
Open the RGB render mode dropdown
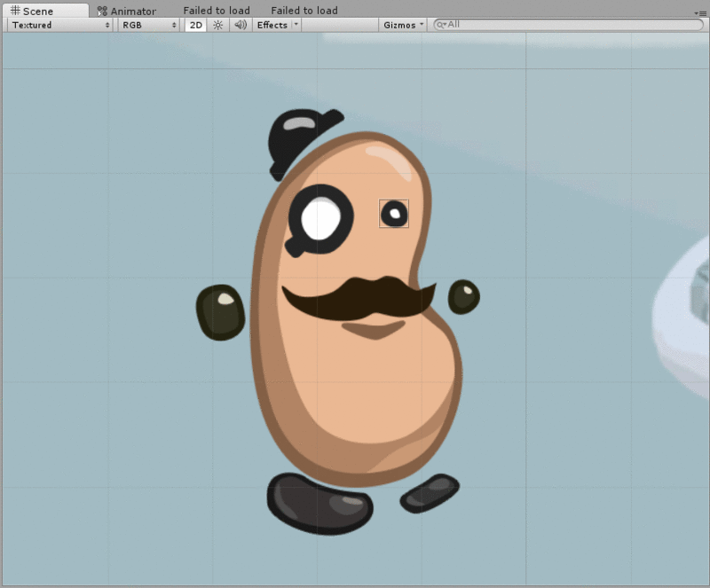[149, 26]
